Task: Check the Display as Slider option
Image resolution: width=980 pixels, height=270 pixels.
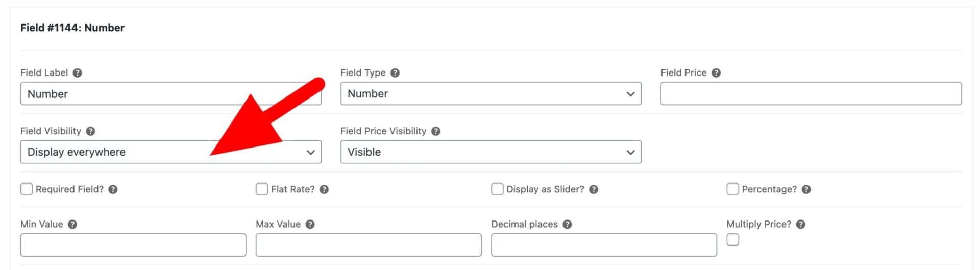Action: (497, 189)
